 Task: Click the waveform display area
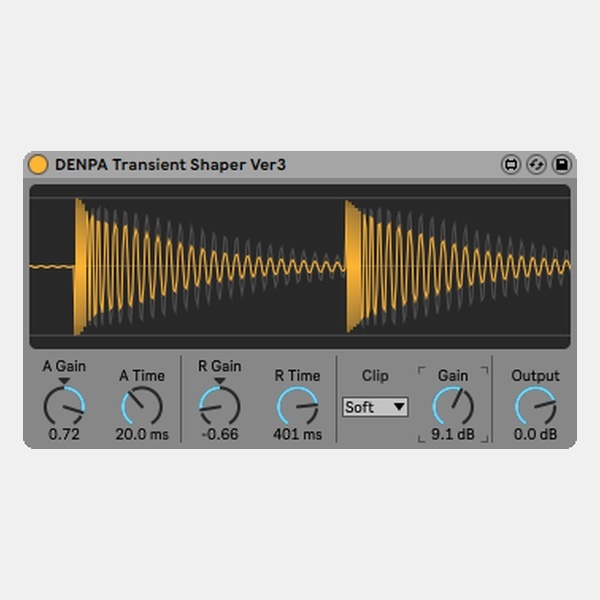coord(300,266)
